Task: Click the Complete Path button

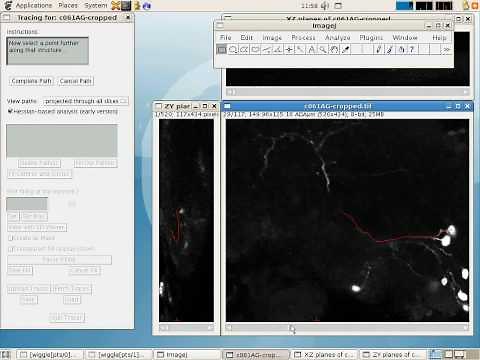Action: pyautogui.click(x=31, y=81)
